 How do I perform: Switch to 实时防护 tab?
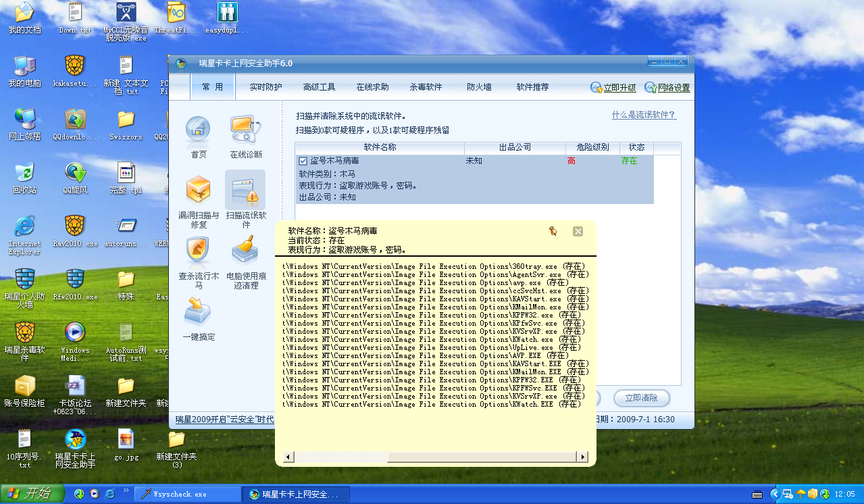(265, 87)
